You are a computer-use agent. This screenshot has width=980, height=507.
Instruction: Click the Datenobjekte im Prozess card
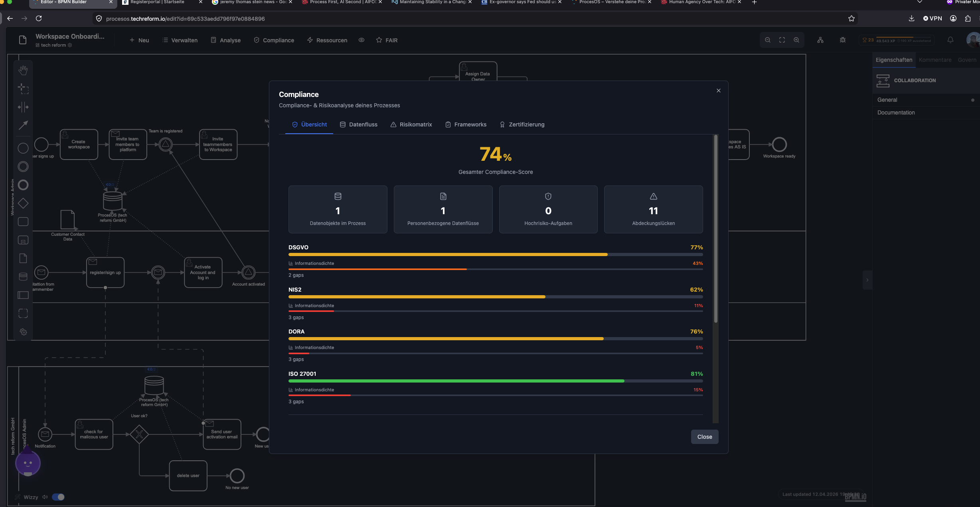tap(338, 209)
